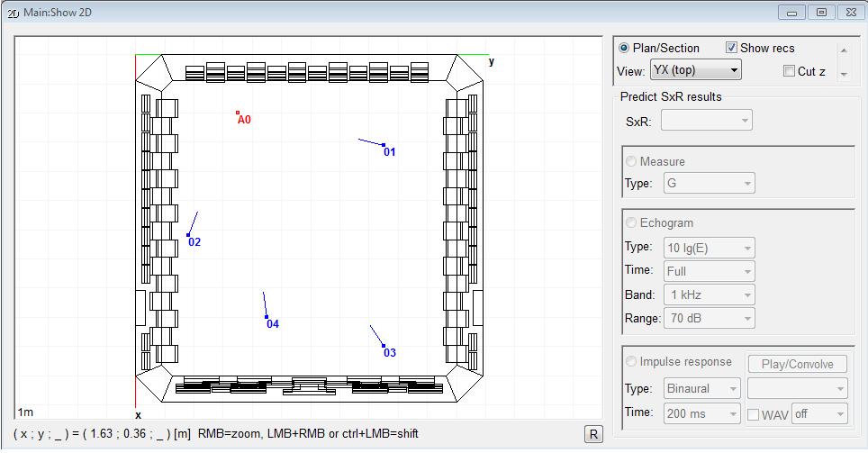Enable the Cut z checkbox
The width and height of the screenshot is (868, 453).
point(789,71)
